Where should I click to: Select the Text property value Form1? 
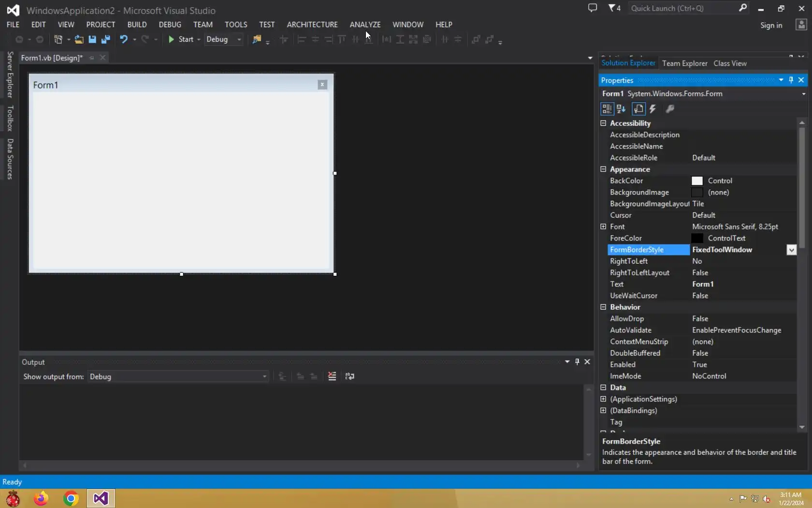(703, 284)
